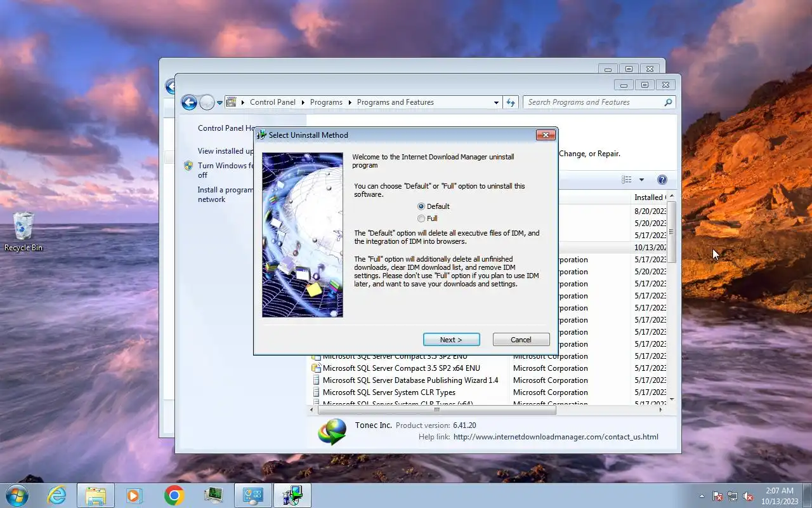Click the search magnifier icon
Screen dimensions: 812x508
click(x=668, y=102)
